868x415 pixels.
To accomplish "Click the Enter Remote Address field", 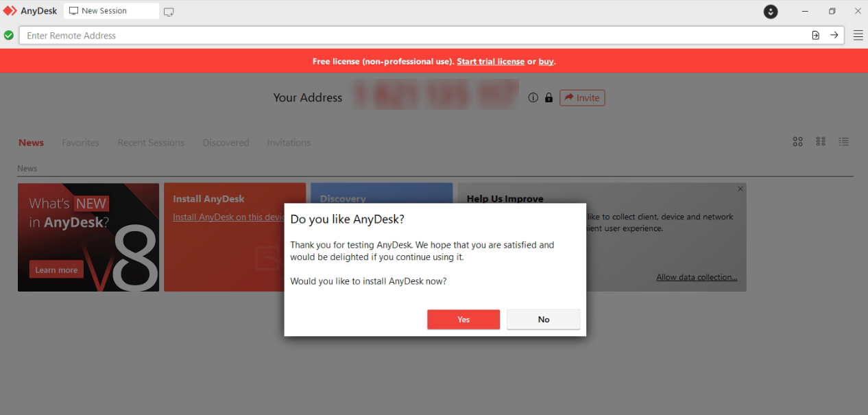I will [x=411, y=36].
